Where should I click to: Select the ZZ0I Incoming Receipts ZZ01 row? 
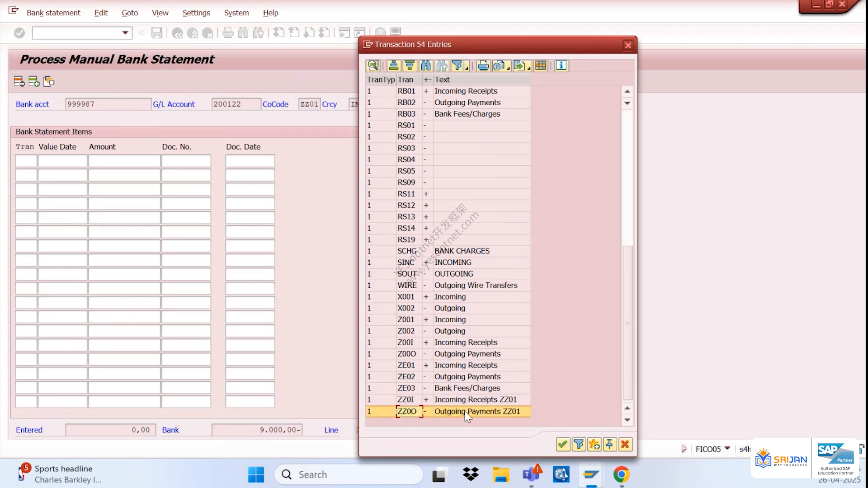coord(448,399)
